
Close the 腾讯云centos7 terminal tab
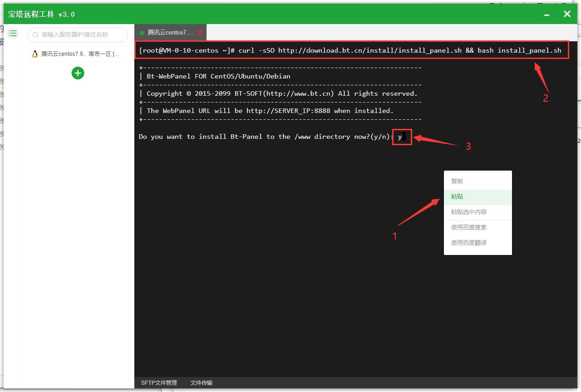click(x=199, y=33)
